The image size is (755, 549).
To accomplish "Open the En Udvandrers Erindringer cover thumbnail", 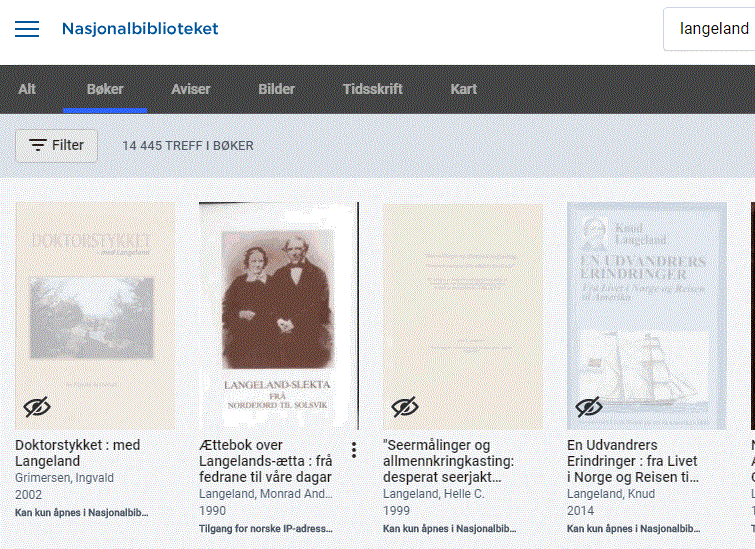I will [647, 315].
